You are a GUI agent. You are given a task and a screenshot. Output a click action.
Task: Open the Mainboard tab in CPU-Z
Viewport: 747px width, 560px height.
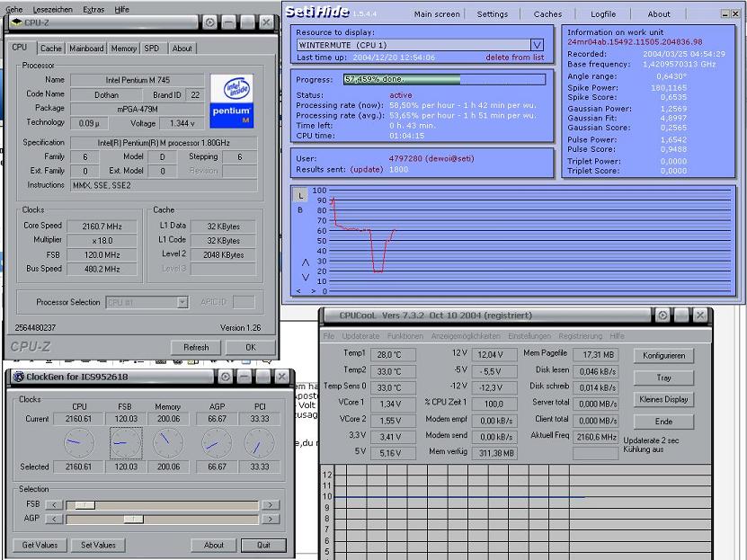tap(86, 49)
